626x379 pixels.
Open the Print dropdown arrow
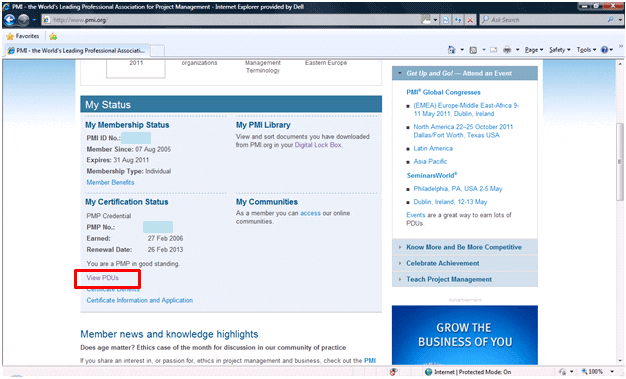517,50
